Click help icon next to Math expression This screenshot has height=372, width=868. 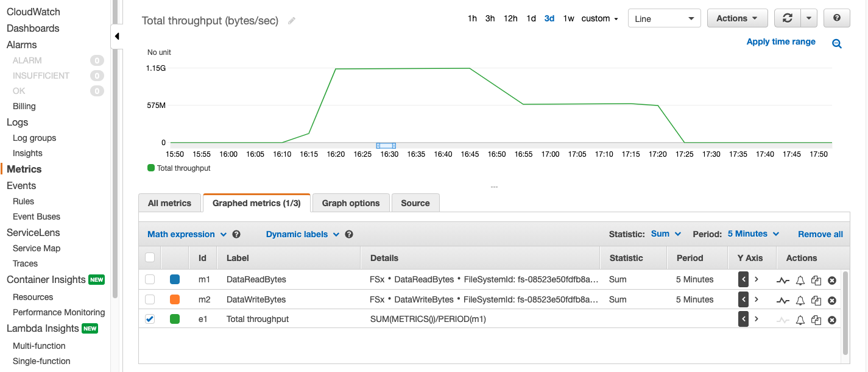point(236,234)
